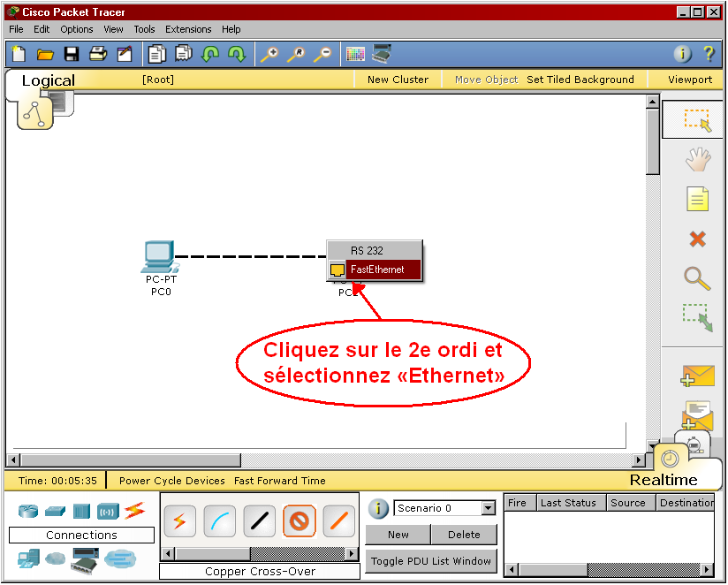Image resolution: width=728 pixels, height=585 pixels.
Task: Open the Help menu
Action: point(231,29)
